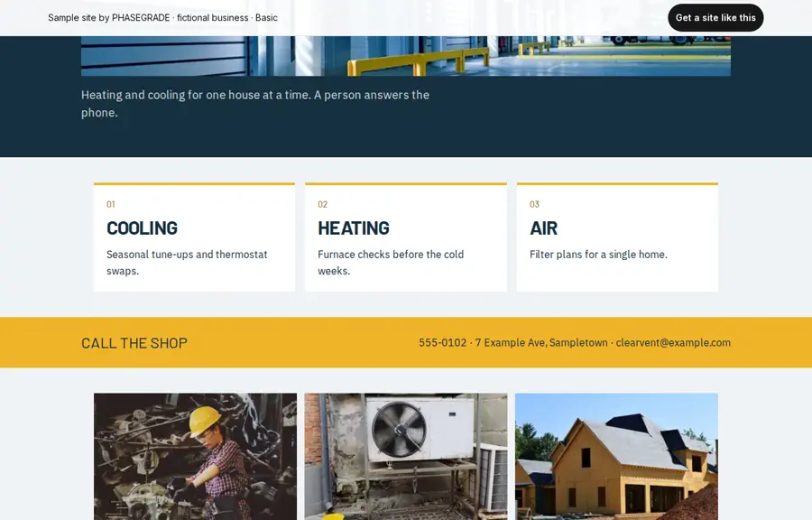Click the 'Call the Shop' heading

tap(134, 343)
